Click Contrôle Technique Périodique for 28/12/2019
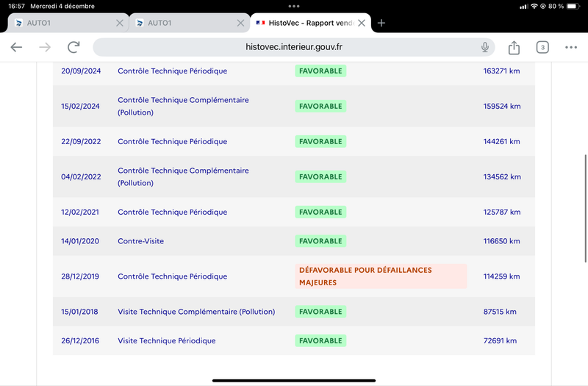 point(173,276)
